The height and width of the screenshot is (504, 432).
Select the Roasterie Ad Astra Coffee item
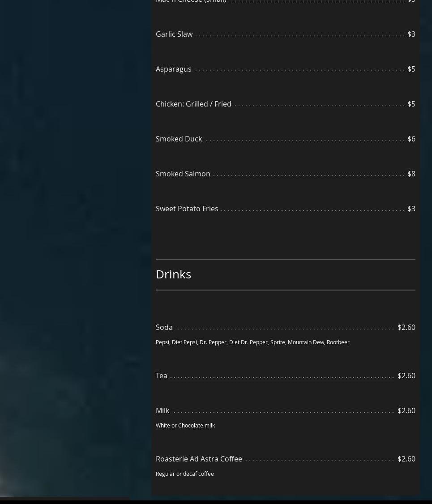pos(199,459)
